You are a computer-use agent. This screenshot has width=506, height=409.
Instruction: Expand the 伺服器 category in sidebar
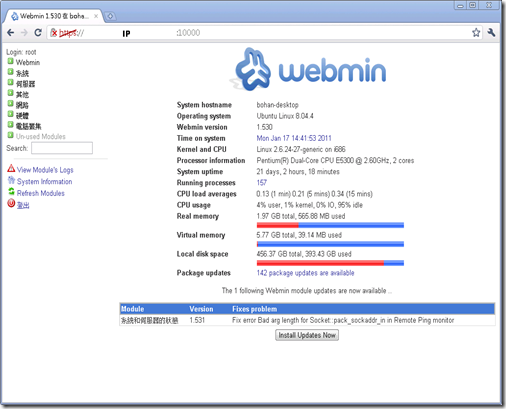10,83
